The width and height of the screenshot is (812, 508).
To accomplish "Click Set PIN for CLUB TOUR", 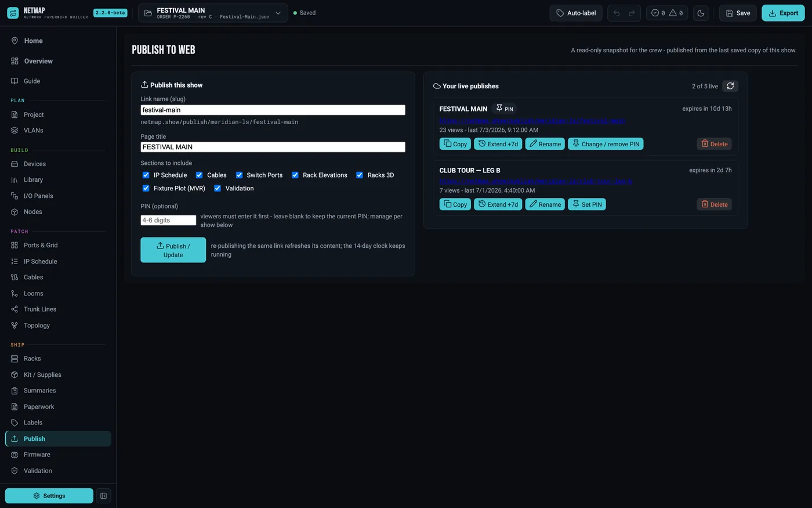I will click(x=587, y=204).
